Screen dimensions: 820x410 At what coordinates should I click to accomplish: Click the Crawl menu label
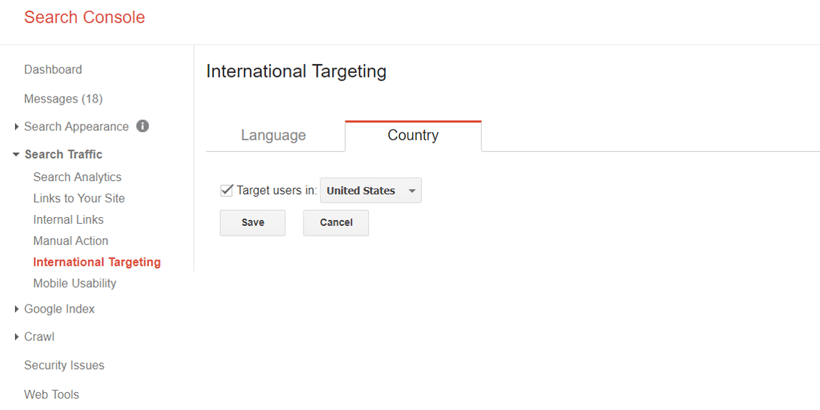tap(39, 337)
